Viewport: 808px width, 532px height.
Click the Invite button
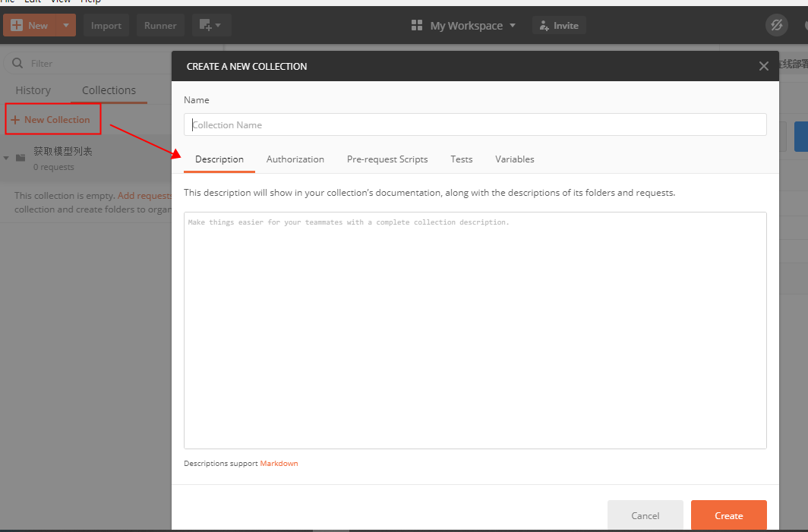click(559, 25)
